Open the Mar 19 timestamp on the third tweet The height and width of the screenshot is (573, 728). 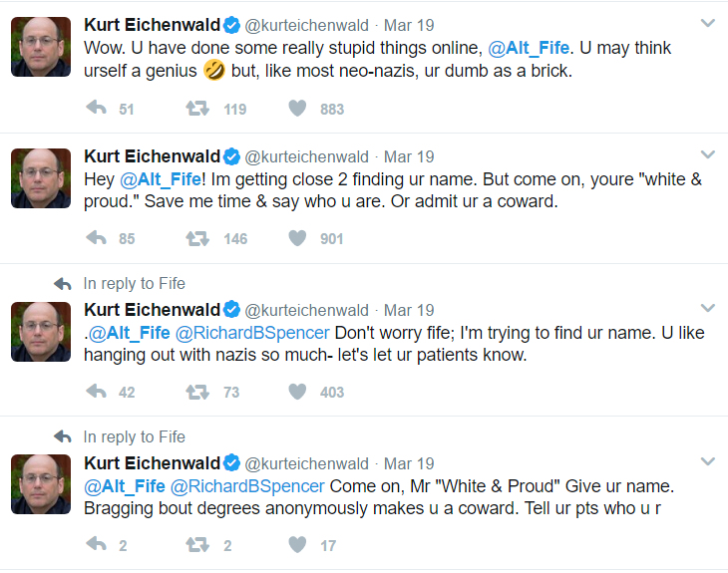pos(409,310)
